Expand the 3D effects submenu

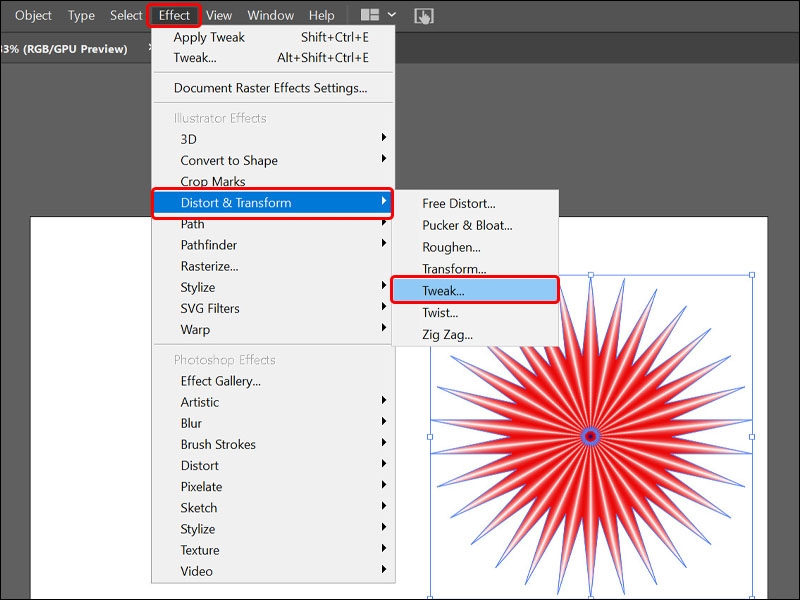(273, 139)
